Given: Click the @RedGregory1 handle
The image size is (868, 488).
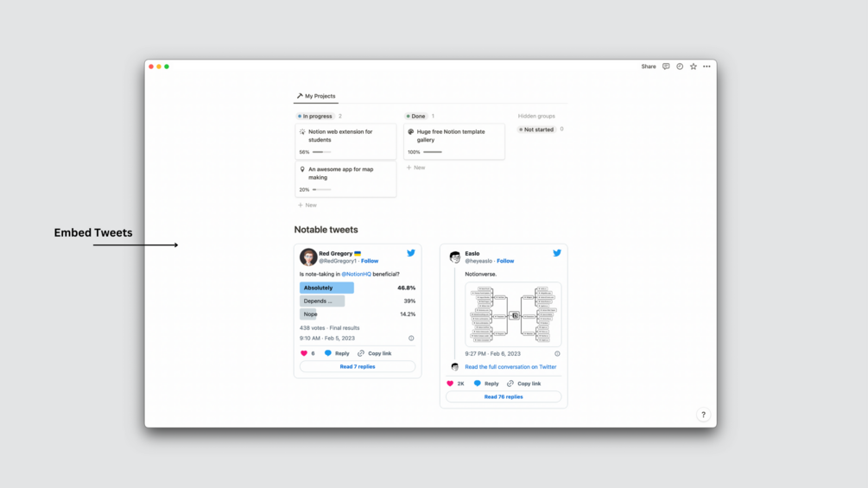Looking at the screenshot, I should 338,261.
